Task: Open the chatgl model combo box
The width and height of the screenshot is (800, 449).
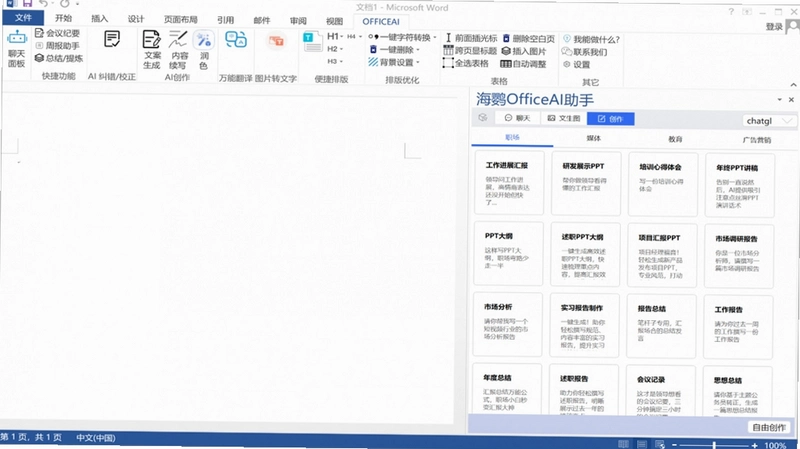Action: [769, 121]
